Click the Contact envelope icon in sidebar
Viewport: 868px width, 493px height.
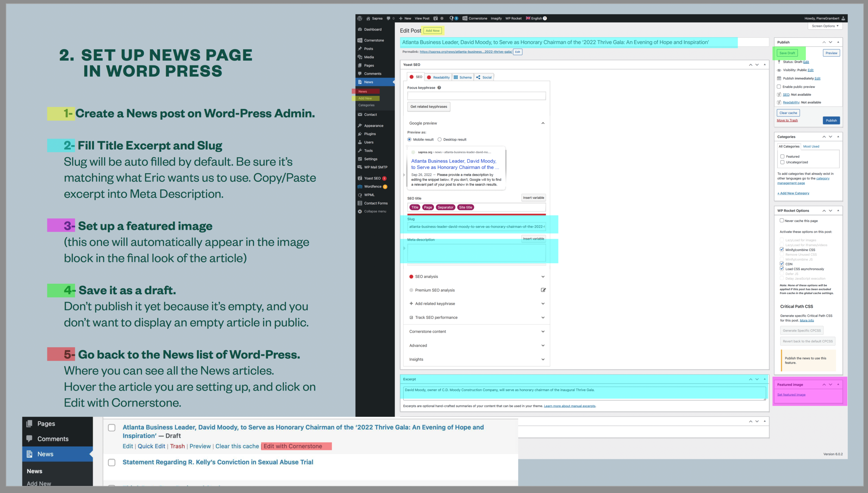(360, 115)
